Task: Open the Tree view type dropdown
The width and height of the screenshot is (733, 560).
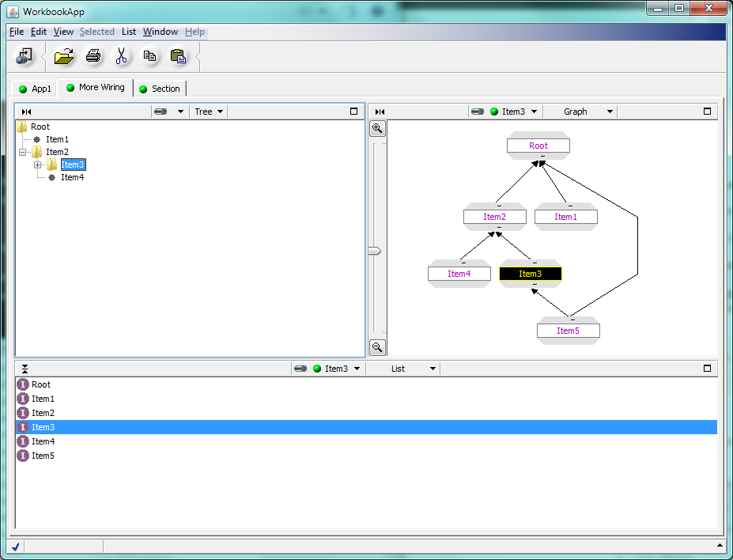Action: click(210, 112)
